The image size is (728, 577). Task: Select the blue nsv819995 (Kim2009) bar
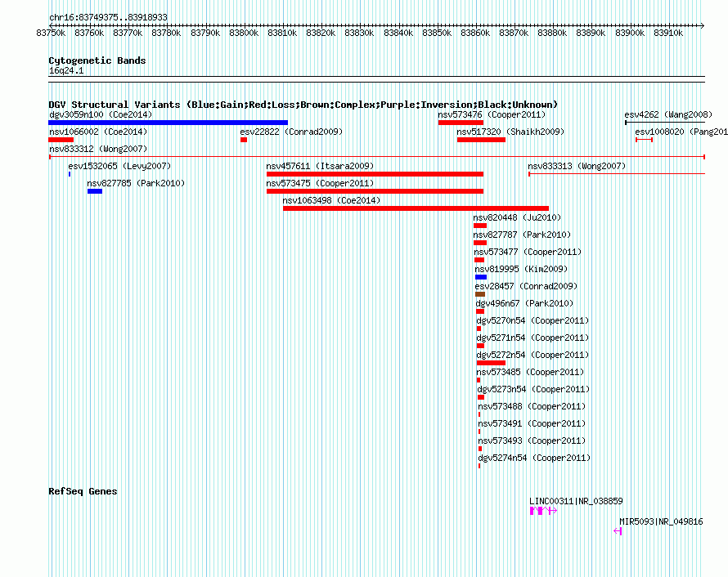(x=481, y=277)
